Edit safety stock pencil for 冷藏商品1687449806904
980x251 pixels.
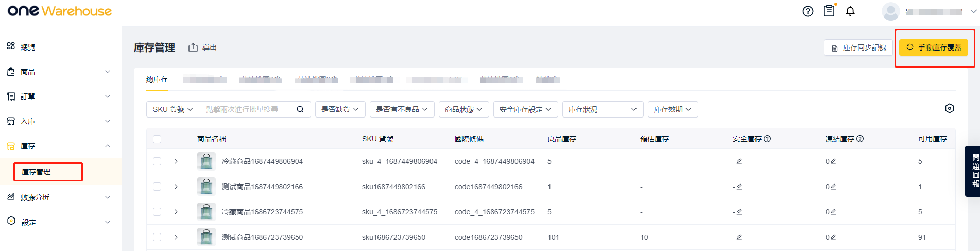[x=739, y=162]
